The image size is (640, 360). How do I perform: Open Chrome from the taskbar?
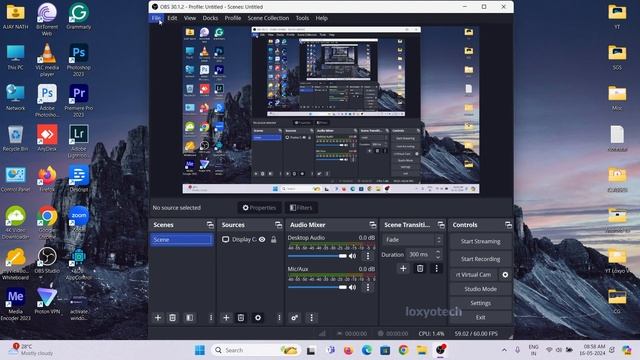point(403,350)
